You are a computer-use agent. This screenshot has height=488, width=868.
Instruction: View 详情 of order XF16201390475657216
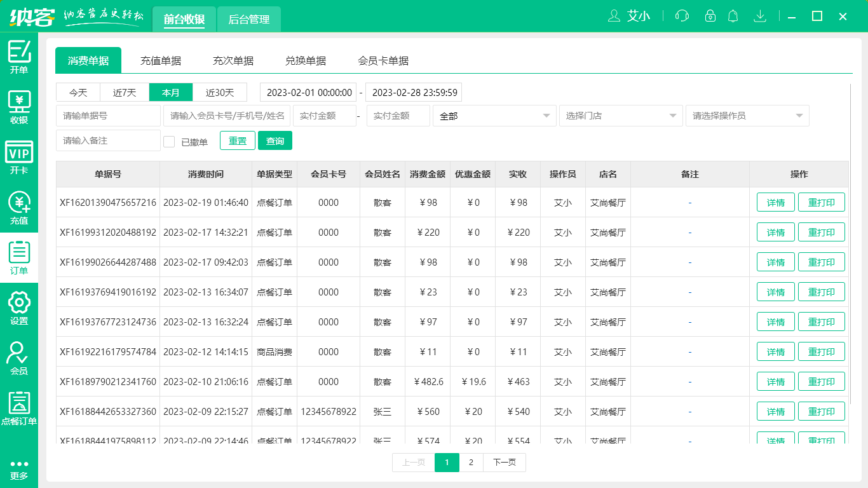[x=775, y=202]
